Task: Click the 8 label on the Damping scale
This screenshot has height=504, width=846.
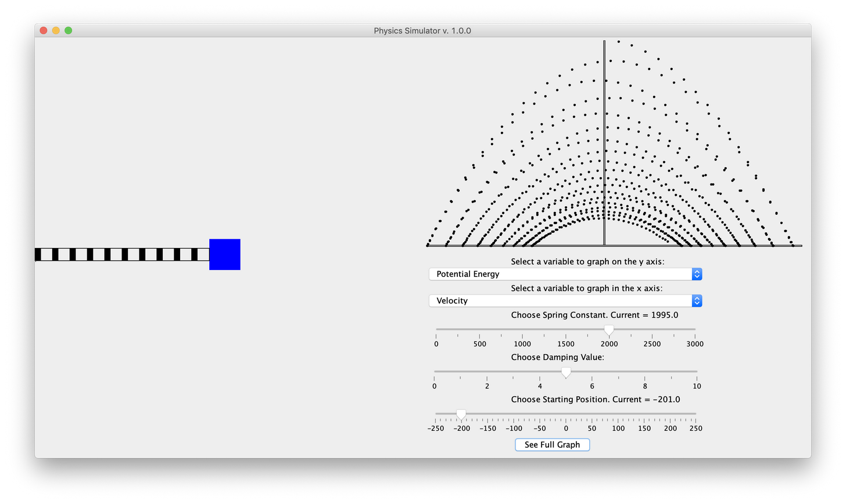Action: point(645,386)
